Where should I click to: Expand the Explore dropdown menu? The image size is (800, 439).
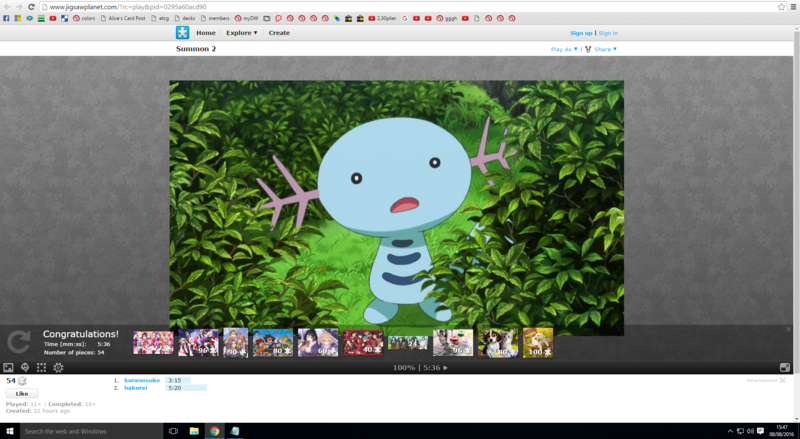[x=242, y=33]
